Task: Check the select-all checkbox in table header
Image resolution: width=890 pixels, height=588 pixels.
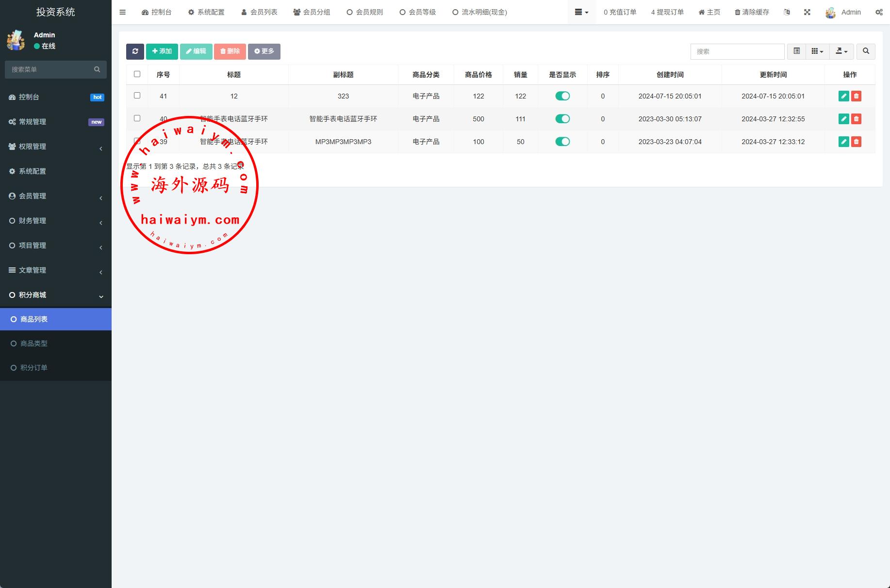Action: 137,74
